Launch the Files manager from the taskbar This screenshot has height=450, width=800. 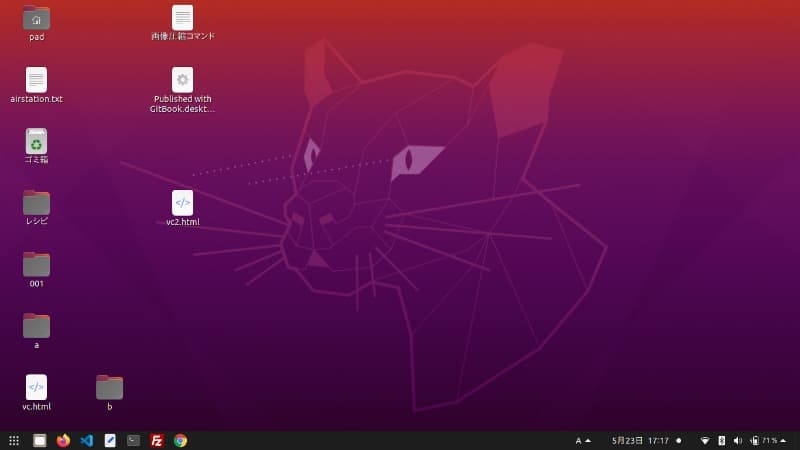click(39, 440)
